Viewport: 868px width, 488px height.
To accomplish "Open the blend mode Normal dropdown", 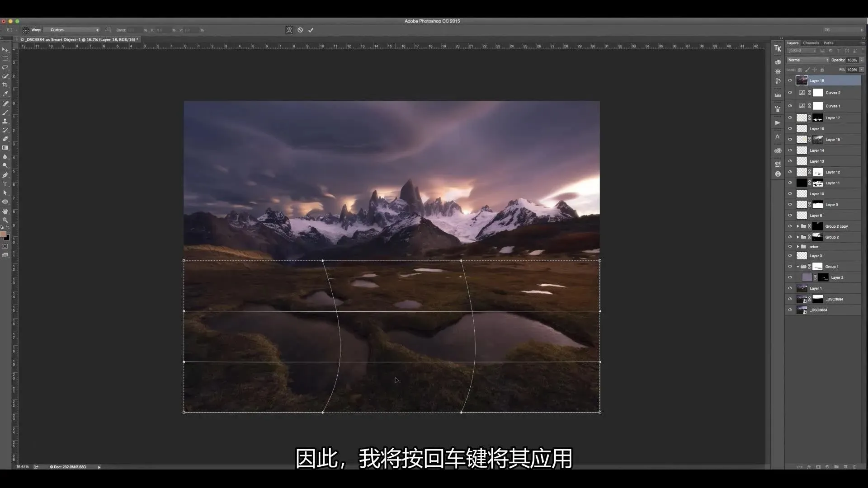I will pyautogui.click(x=808, y=60).
